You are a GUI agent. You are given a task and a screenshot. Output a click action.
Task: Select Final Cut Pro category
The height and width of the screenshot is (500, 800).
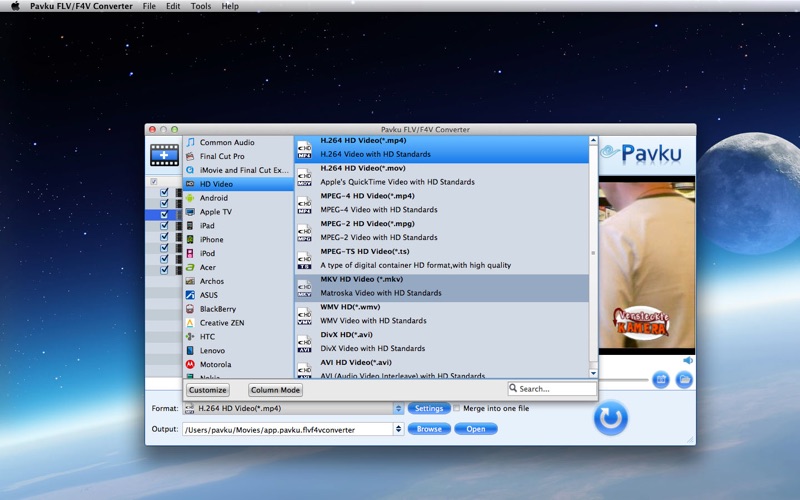coord(238,156)
